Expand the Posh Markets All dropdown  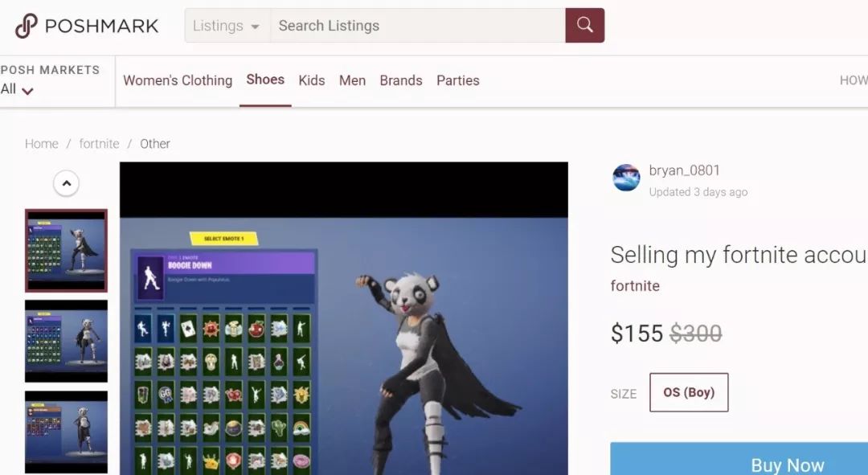(x=17, y=89)
